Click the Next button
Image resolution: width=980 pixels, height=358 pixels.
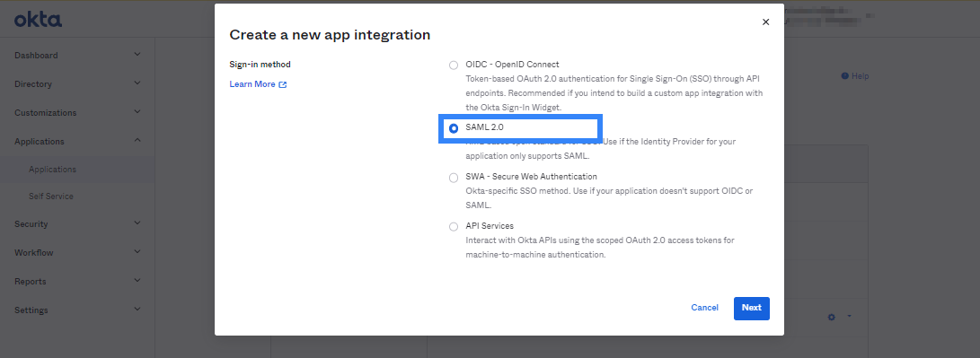pos(751,308)
